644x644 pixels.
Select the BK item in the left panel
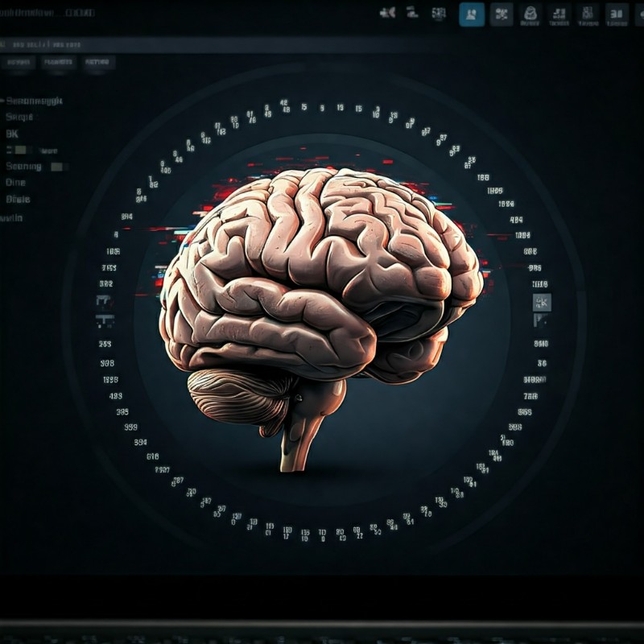12,134
